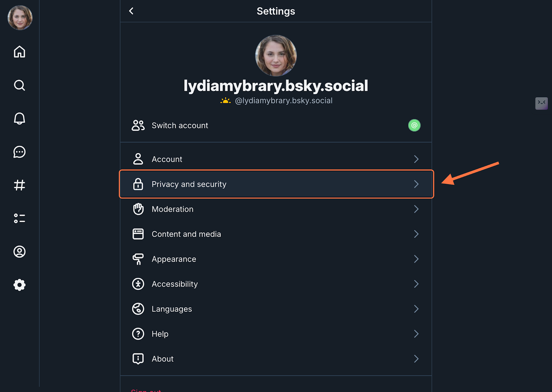Open the Accessibility settings row

[276, 284]
